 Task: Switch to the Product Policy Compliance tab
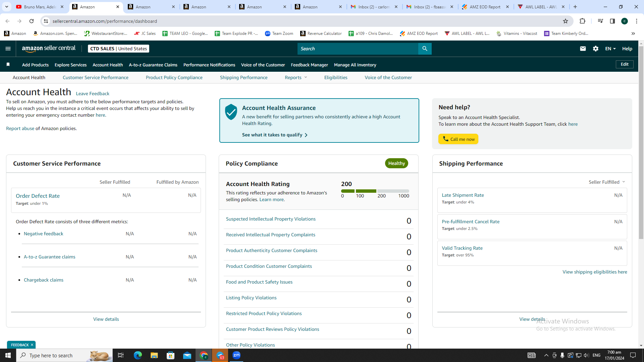click(x=174, y=77)
